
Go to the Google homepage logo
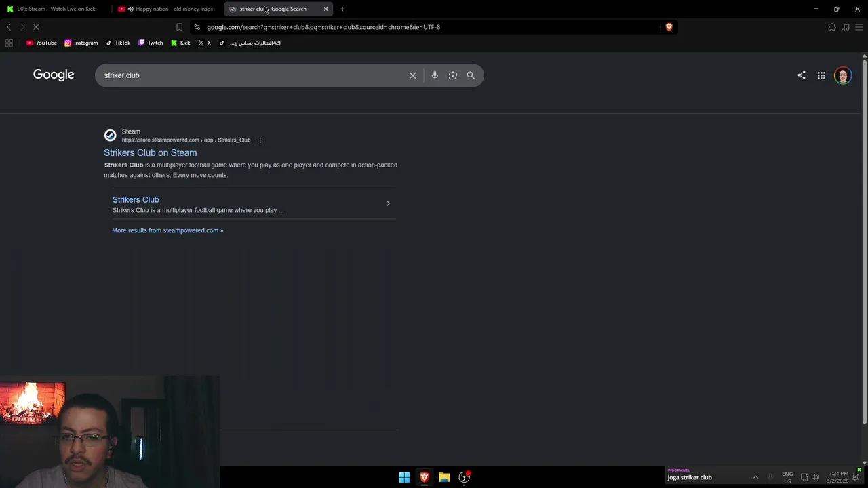(x=54, y=75)
